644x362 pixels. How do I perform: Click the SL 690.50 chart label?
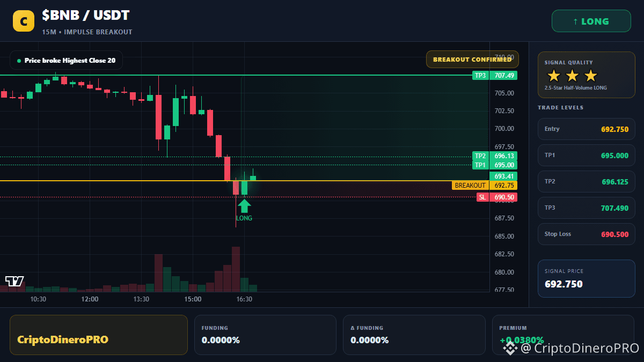(x=497, y=197)
